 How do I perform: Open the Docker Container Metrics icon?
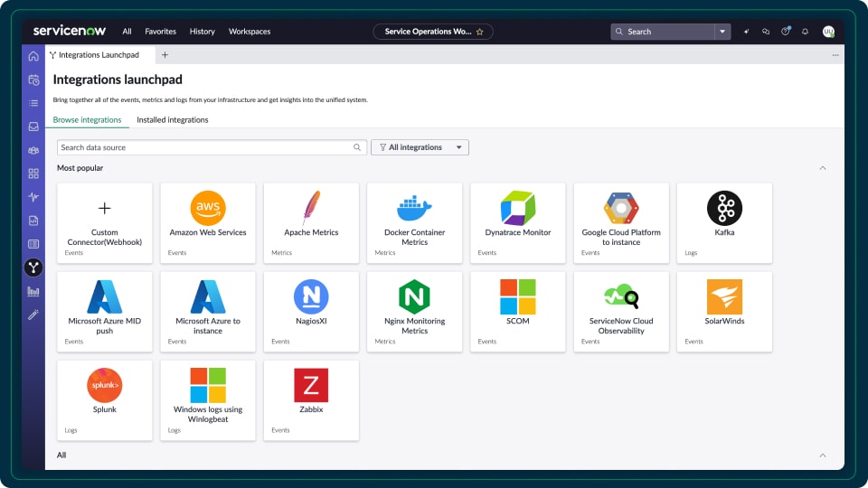414,208
